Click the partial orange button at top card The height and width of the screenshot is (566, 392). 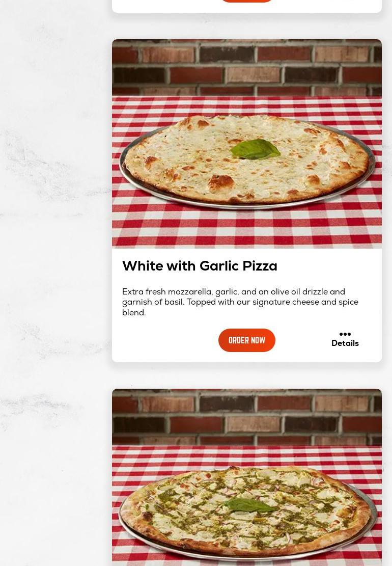(247, 1)
